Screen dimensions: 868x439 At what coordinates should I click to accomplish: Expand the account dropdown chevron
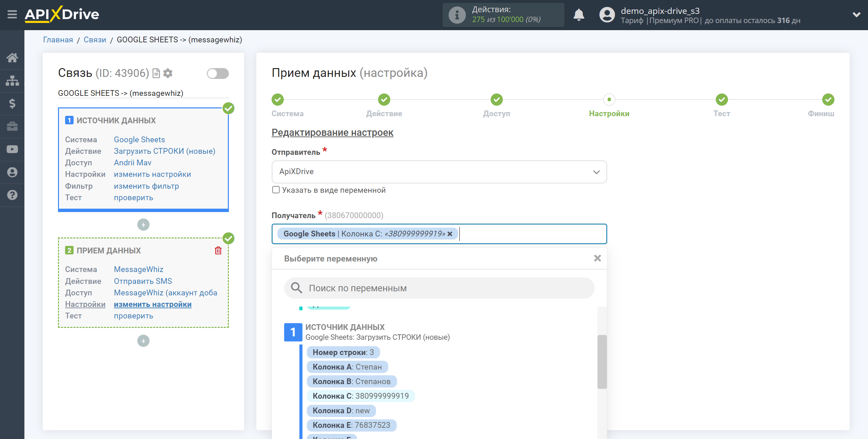coord(856,15)
